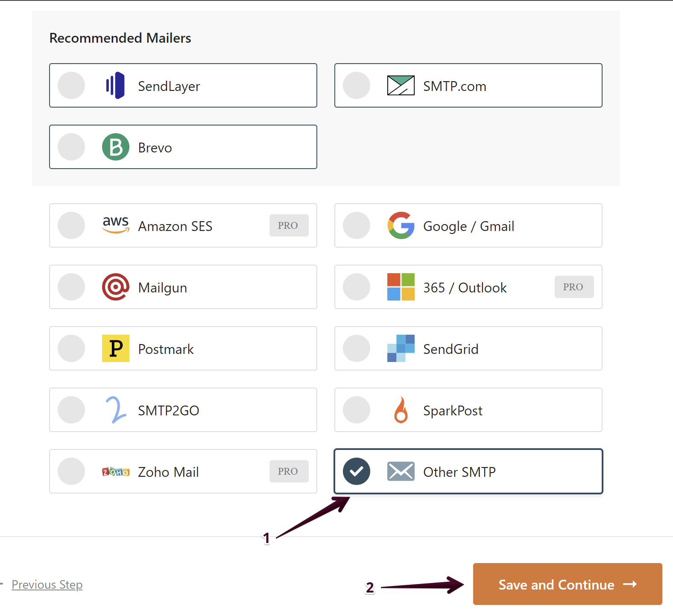
Task: Click the SMTP2GO label text
Action: tap(169, 411)
